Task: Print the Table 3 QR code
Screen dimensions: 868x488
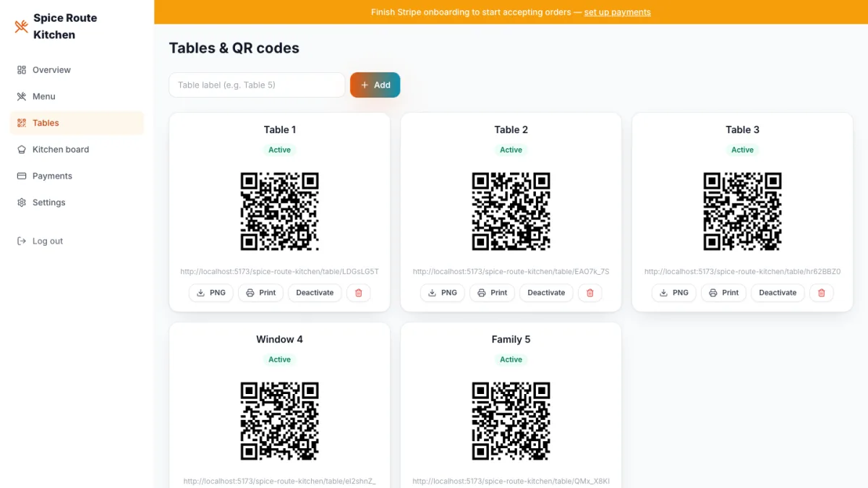Action: click(724, 293)
